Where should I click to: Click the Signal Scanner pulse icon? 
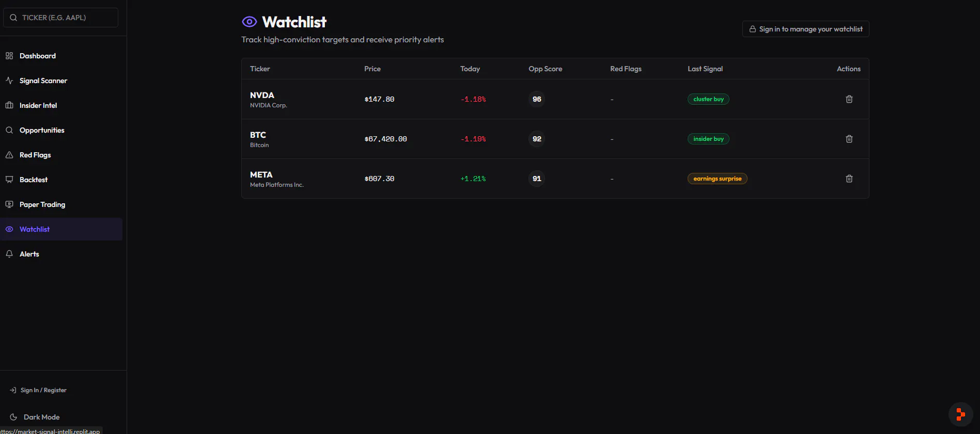pos(9,81)
